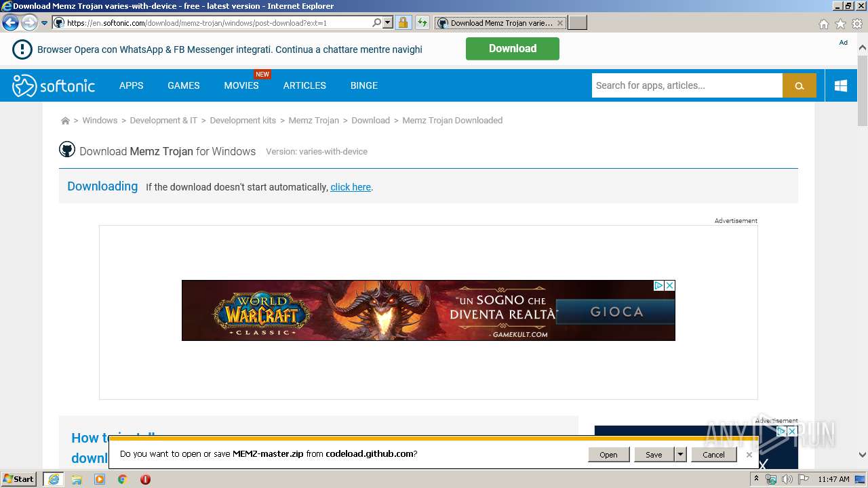Open the APPS menu

[x=132, y=85]
